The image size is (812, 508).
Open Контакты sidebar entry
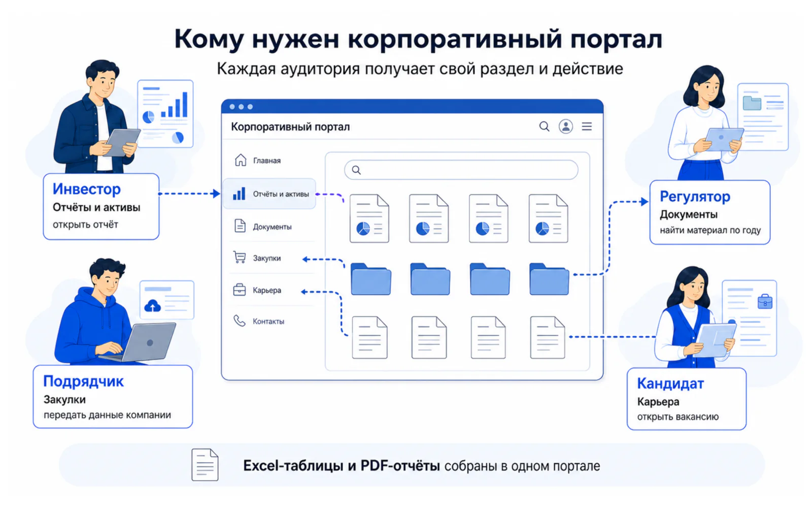pos(269,322)
